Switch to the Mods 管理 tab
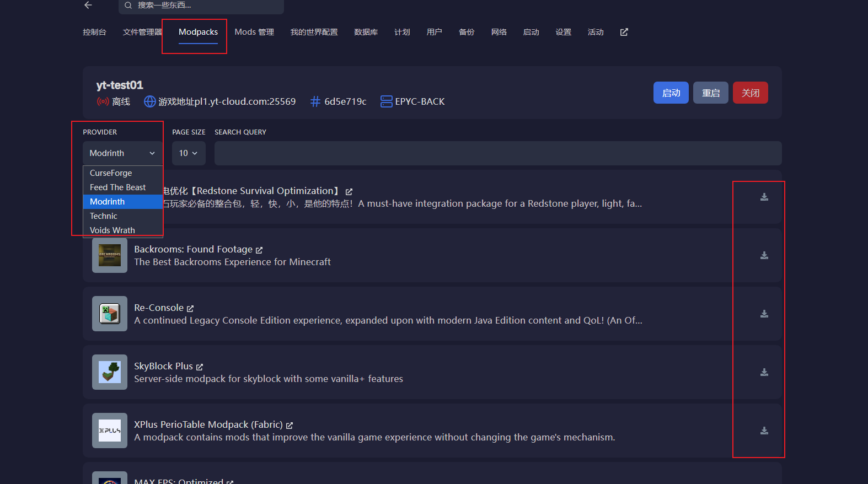 pos(254,32)
